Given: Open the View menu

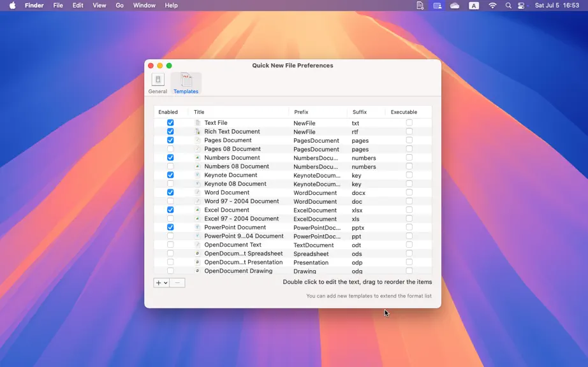Looking at the screenshot, I should pyautogui.click(x=99, y=5).
